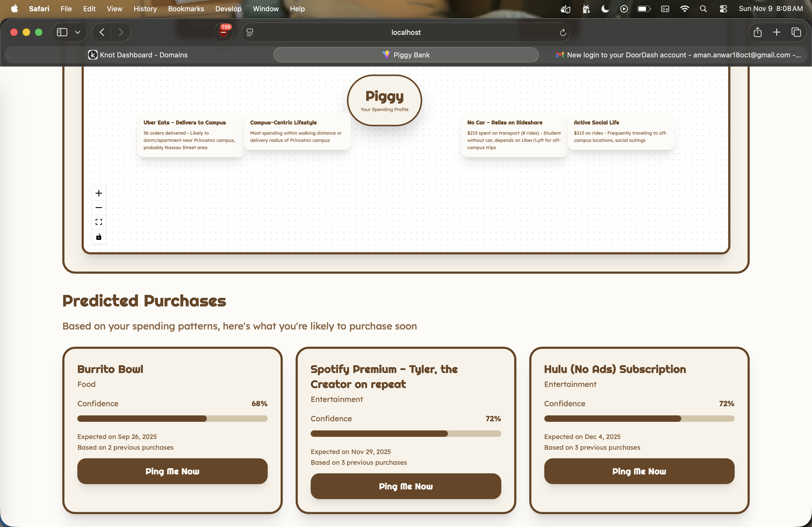Open the Bookmarks menu in the menu bar
Image resolution: width=812 pixels, height=527 pixels.
coord(186,9)
